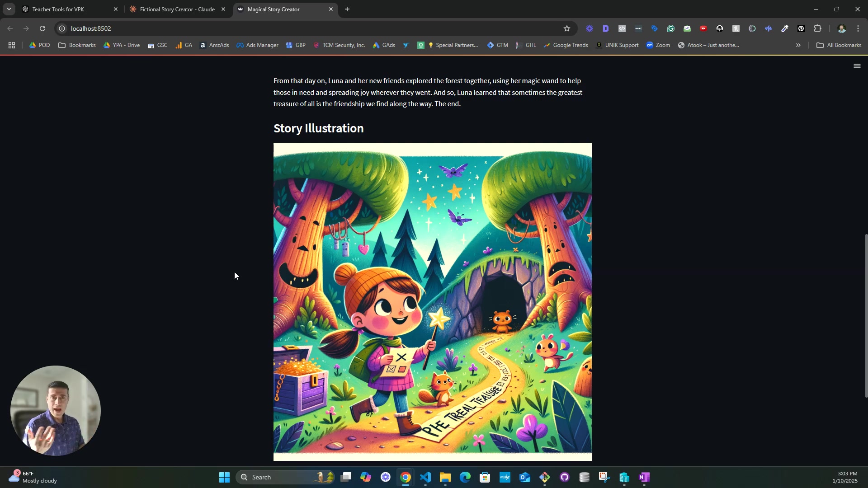Open File Explorer from taskbar
Screen dimensions: 868x488
coord(445,477)
